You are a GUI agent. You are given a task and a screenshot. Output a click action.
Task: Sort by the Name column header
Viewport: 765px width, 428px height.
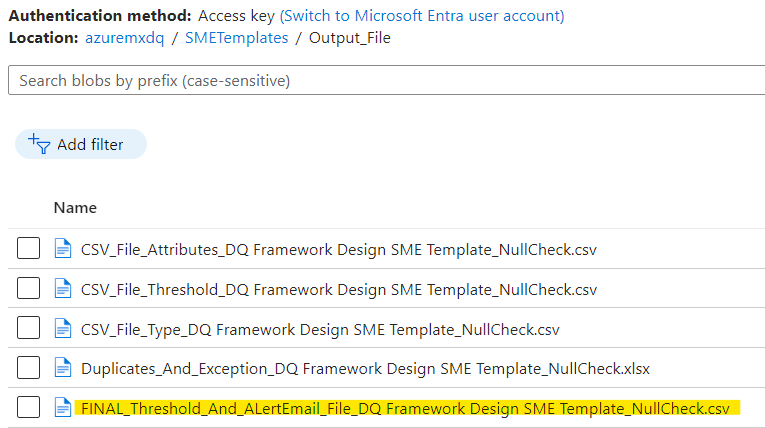pyautogui.click(x=75, y=208)
